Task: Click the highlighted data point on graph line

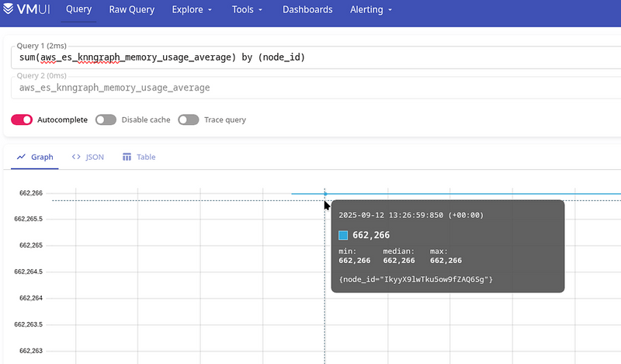Action: (x=325, y=194)
